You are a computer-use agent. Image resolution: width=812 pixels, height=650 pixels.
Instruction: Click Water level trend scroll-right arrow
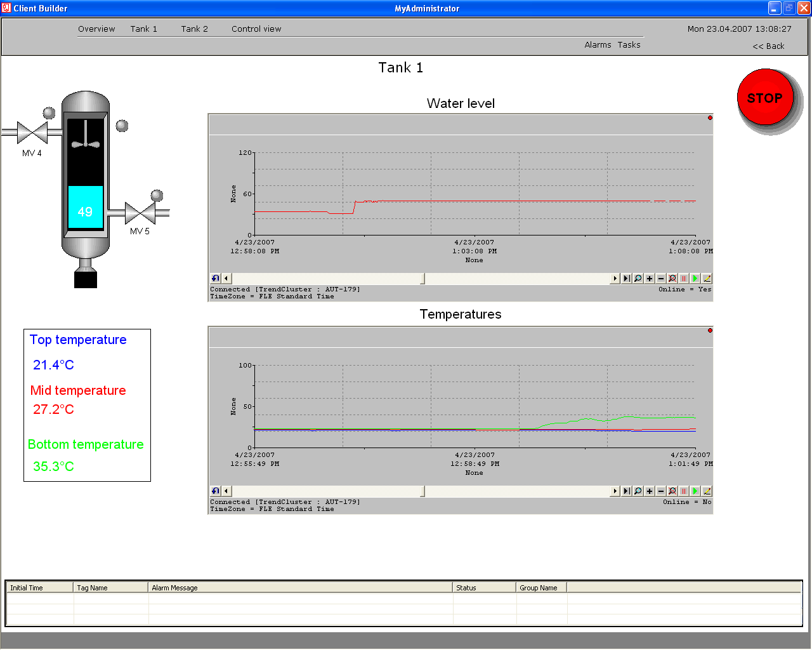tap(615, 279)
